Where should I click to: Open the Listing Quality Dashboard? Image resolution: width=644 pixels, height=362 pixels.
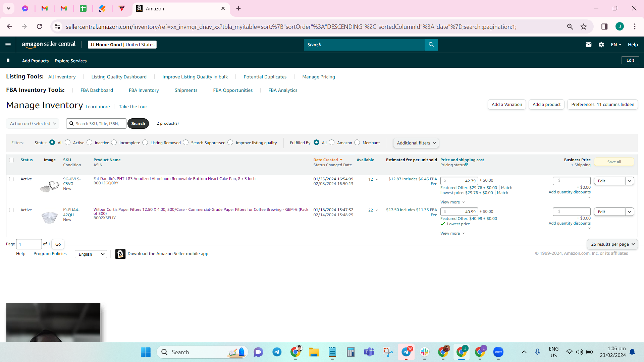click(119, 77)
